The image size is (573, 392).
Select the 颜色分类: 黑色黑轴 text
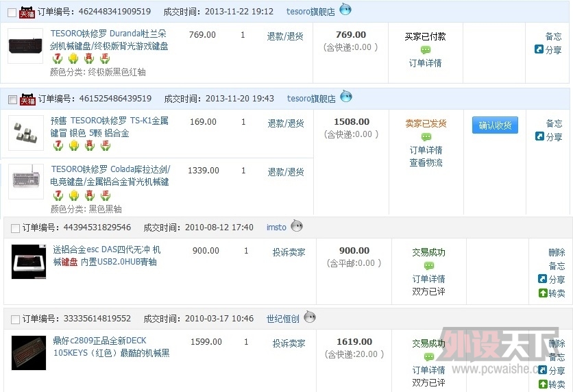pyautogui.click(x=86, y=209)
